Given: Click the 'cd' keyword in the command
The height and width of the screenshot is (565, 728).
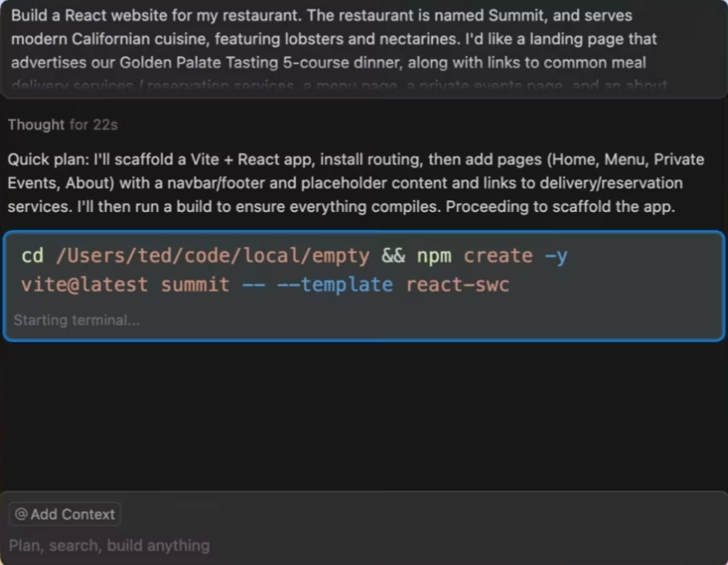Looking at the screenshot, I should [x=33, y=256].
